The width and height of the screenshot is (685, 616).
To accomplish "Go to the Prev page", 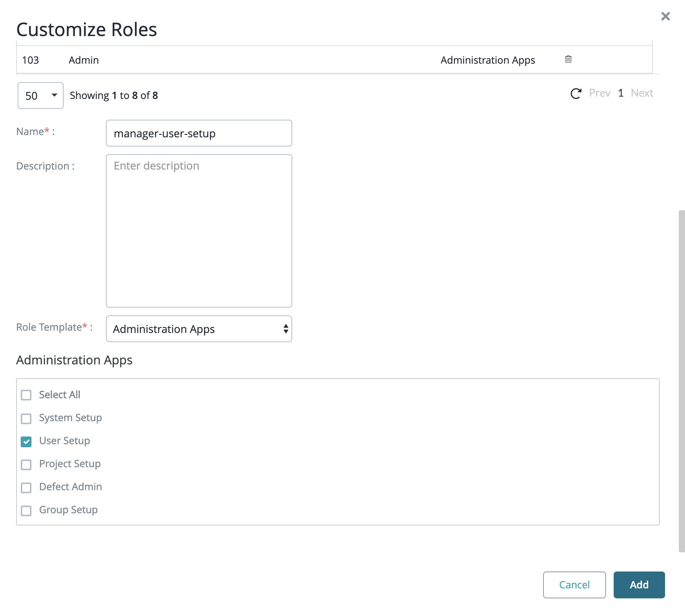I will (x=599, y=93).
